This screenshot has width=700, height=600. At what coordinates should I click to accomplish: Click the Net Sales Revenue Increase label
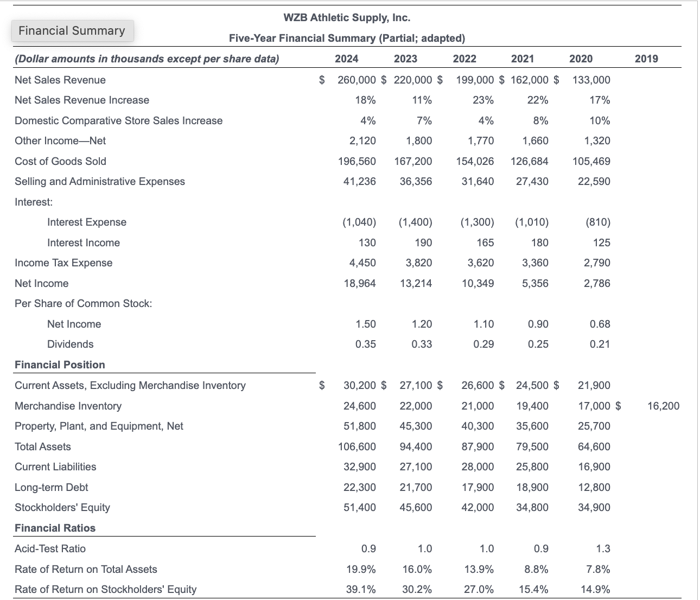tap(82, 100)
